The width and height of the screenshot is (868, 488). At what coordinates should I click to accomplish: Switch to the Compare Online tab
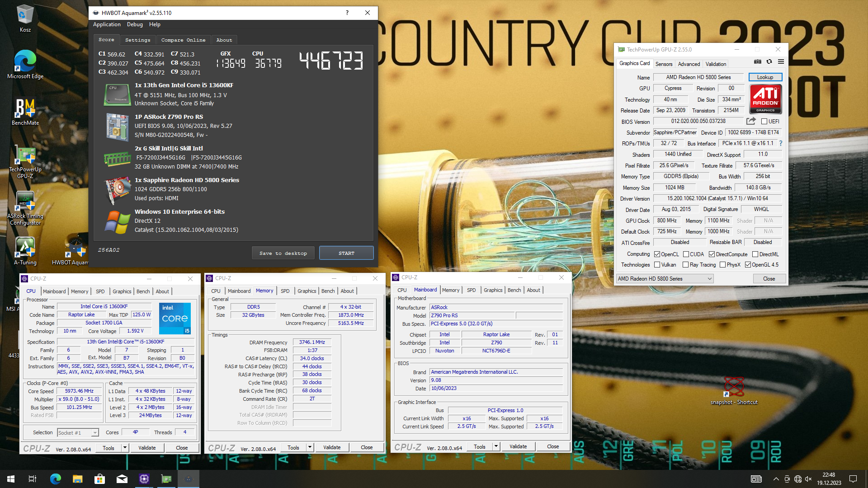click(183, 40)
